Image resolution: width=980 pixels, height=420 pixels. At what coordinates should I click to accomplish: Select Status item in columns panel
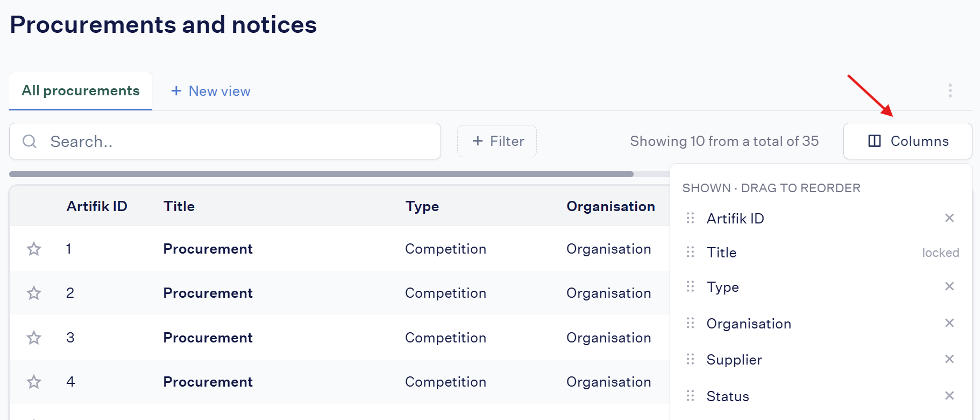728,396
